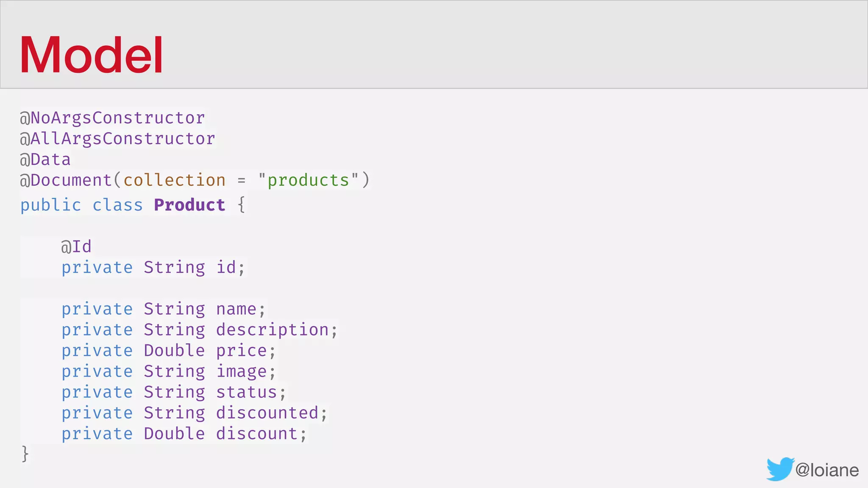Click the private String status line
Viewport: 868px width, 488px height.
[174, 392]
